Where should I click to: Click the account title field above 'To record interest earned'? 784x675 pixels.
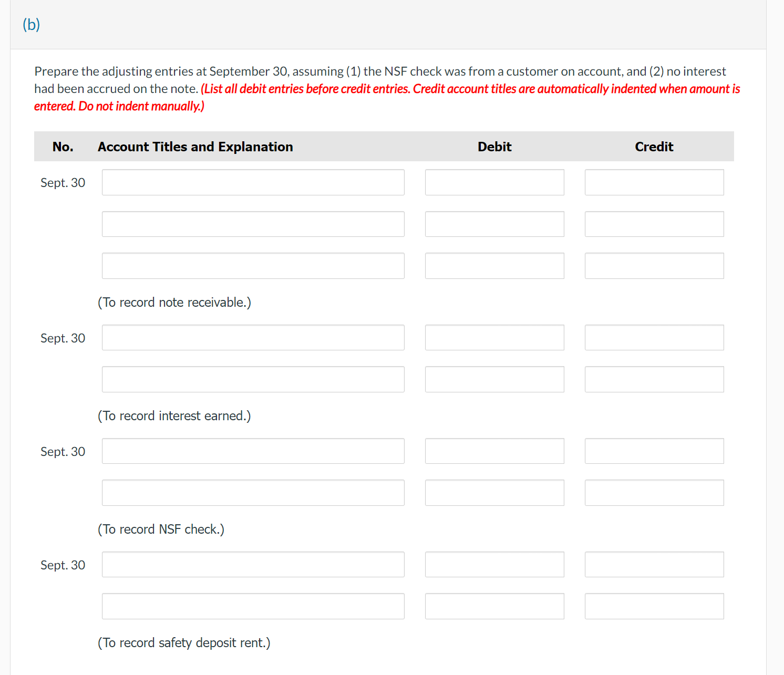click(x=253, y=379)
